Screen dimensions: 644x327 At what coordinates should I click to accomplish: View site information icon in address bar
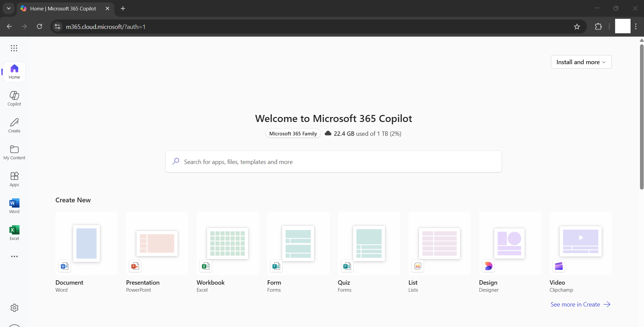[x=57, y=27]
